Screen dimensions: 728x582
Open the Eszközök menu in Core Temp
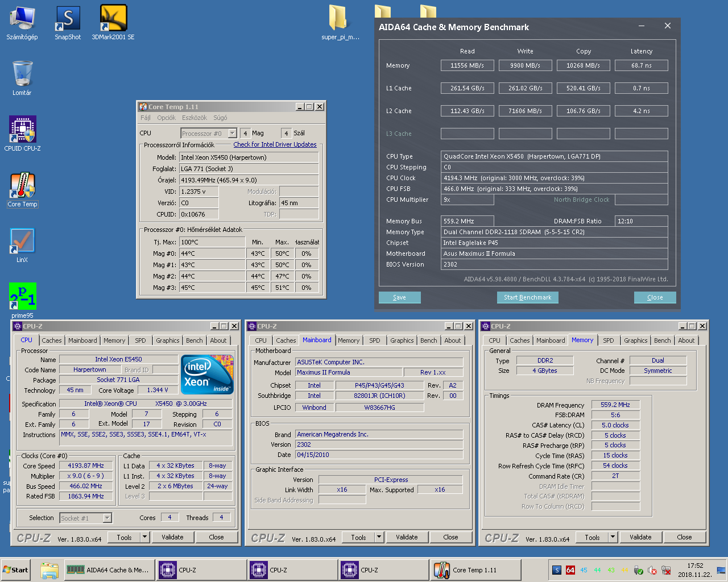(x=195, y=118)
